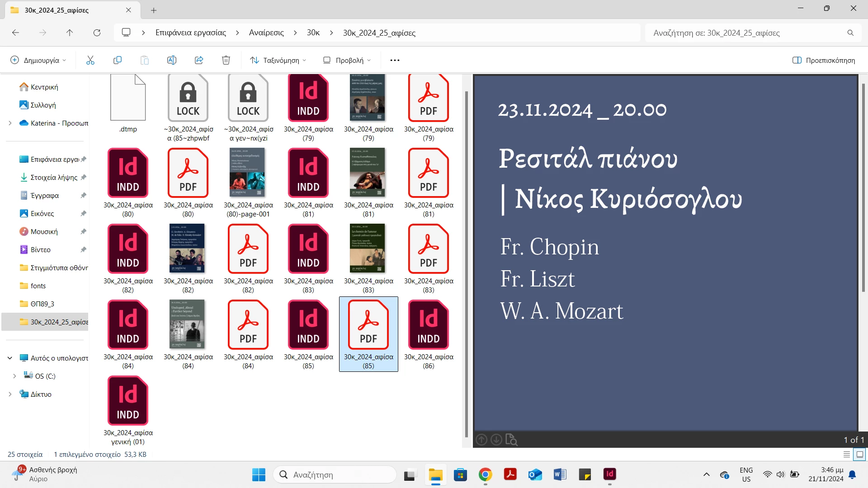
Task: Refresh the current folder view
Action: point(97,33)
